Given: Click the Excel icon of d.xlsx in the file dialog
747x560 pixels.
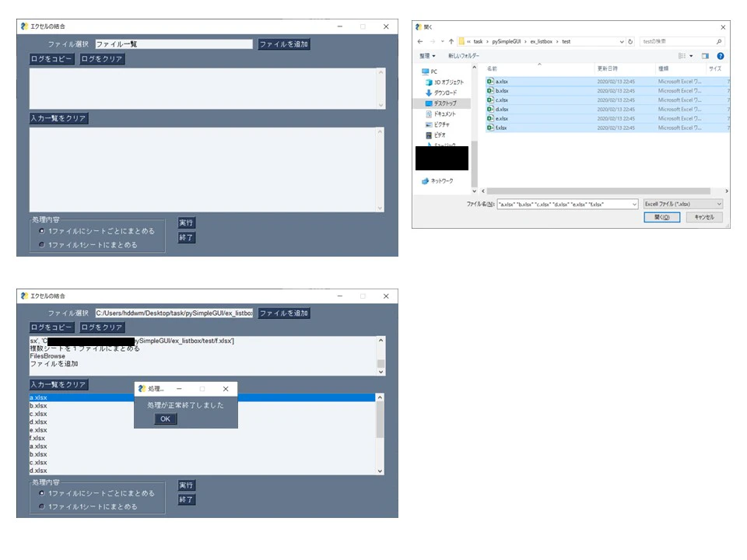Looking at the screenshot, I should 489,109.
